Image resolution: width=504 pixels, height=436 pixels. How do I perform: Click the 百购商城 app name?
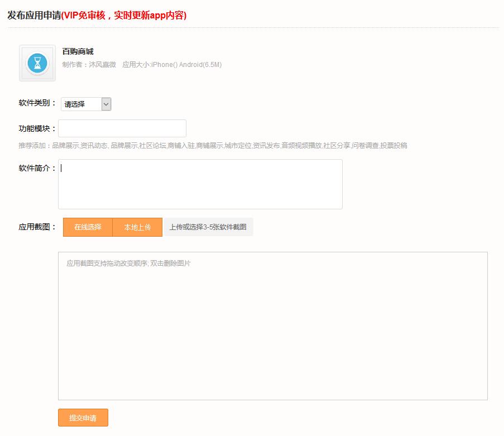78,52
